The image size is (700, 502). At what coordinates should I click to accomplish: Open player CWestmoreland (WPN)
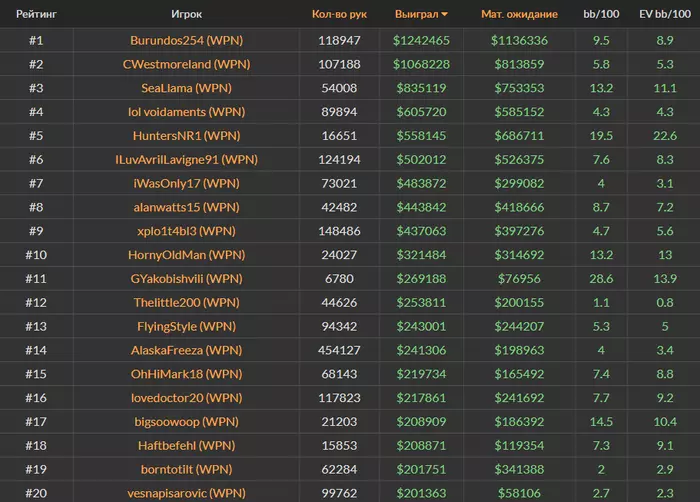click(x=187, y=64)
